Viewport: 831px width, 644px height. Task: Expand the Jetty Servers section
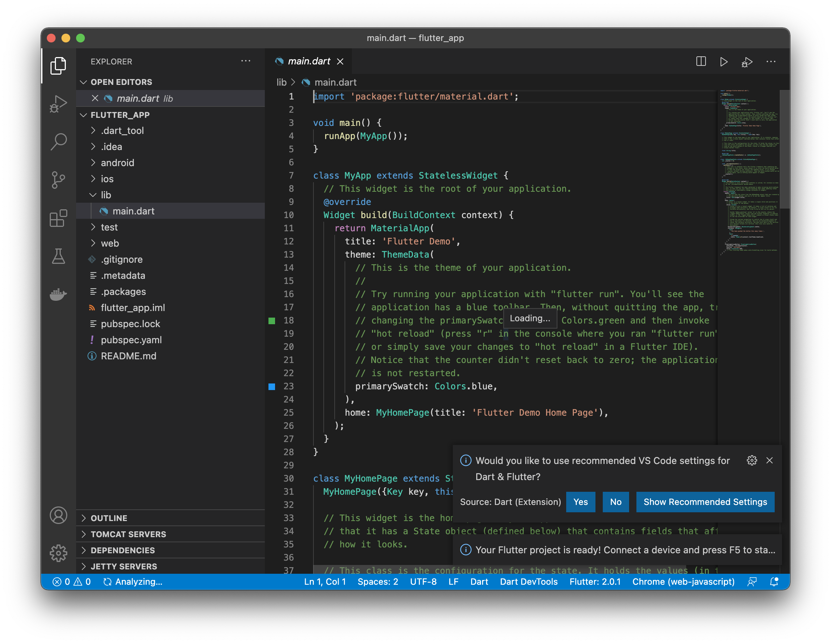pyautogui.click(x=170, y=566)
